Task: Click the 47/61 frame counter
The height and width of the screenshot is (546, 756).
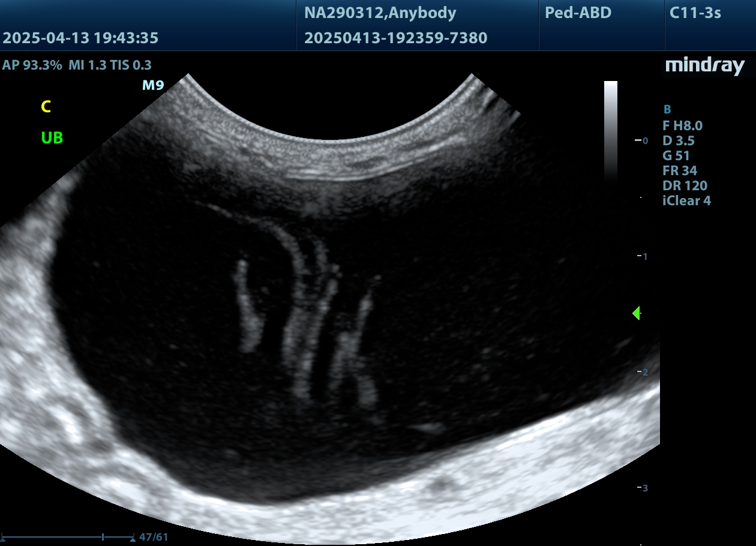Action: tap(154, 537)
